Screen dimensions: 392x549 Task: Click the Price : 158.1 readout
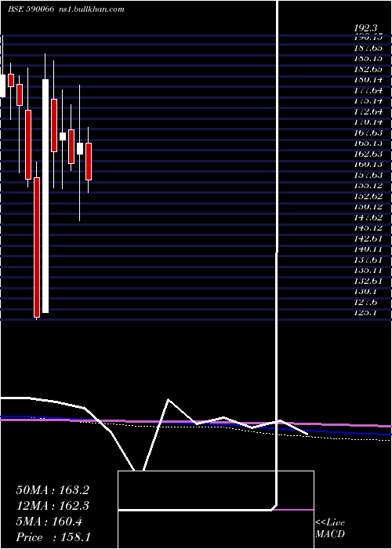pos(53,537)
